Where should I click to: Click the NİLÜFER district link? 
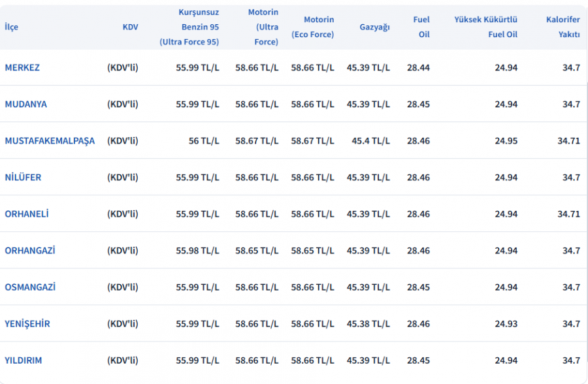tap(23, 177)
